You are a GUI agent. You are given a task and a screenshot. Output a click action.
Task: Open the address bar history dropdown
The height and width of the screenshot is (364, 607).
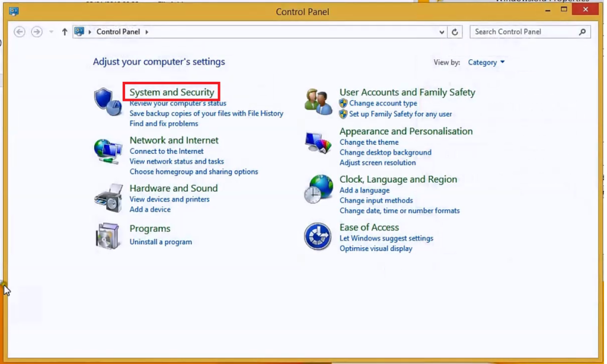[x=441, y=31]
